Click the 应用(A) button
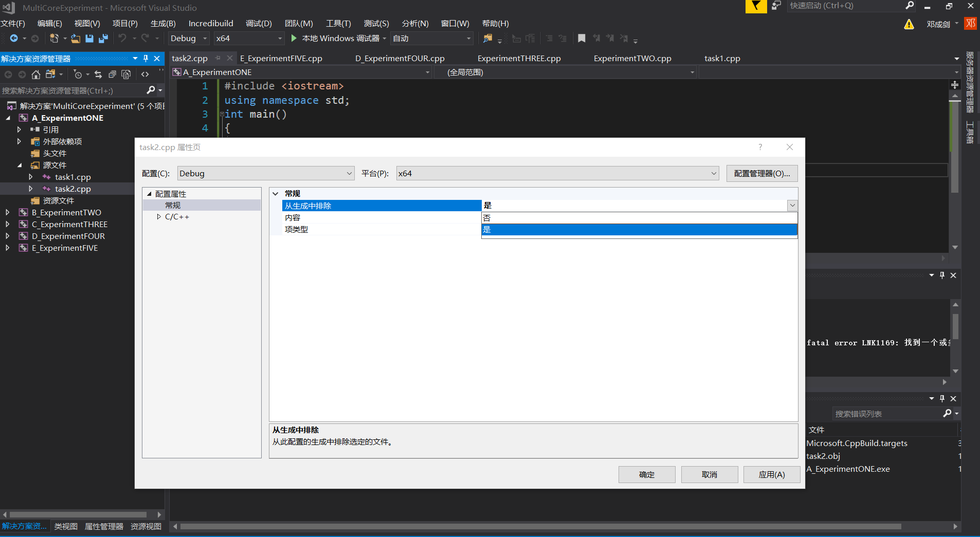980x537 pixels. (x=772, y=474)
